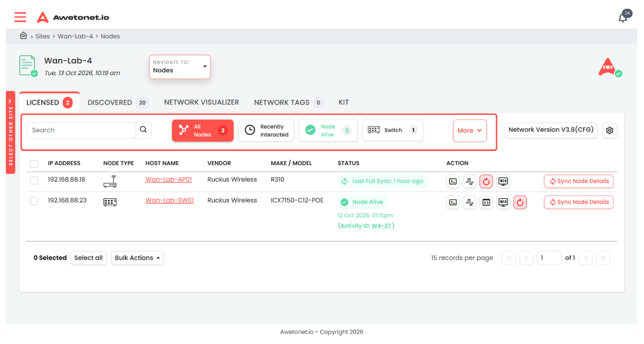The height and width of the screenshot is (344, 644).
Task: Open the Network Tags tab
Action: click(289, 103)
